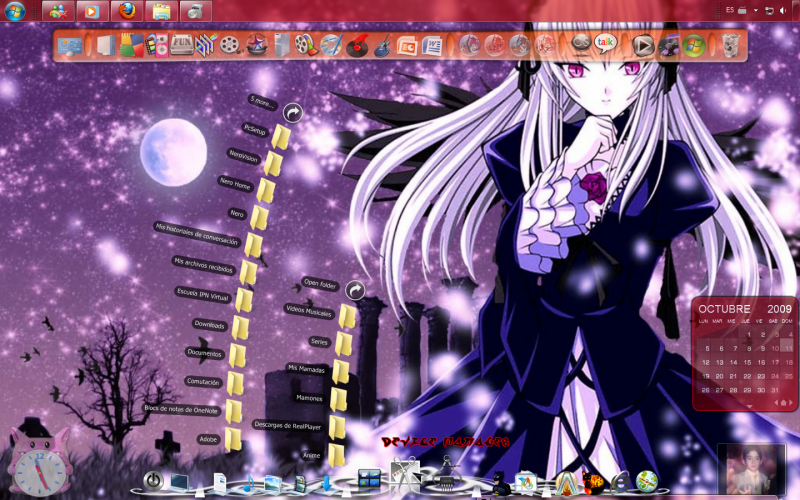The height and width of the screenshot is (500, 800).
Task: Click the power button in bottom dock
Action: point(153,480)
